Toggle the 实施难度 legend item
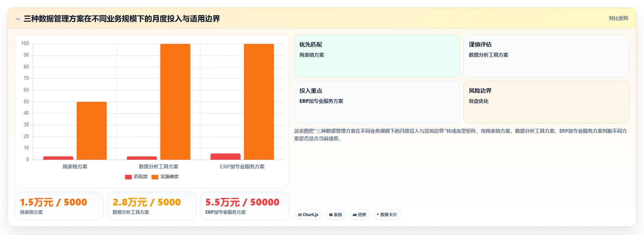Viewport: 644px width, 235px height. coord(165,177)
